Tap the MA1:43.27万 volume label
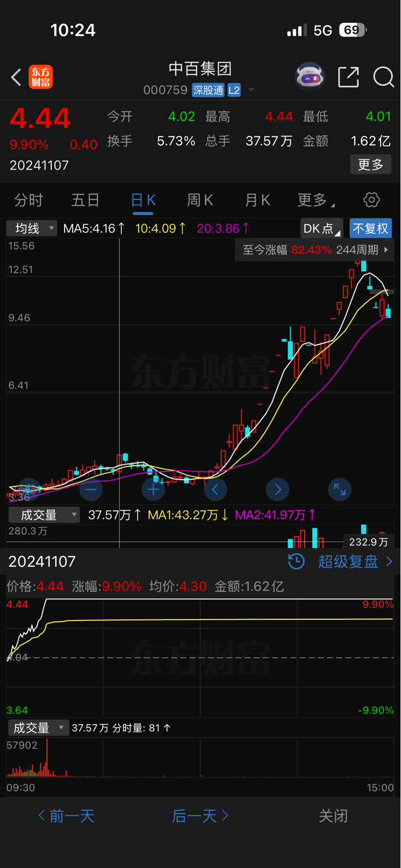Image resolution: width=401 pixels, height=868 pixels. pyautogui.click(x=188, y=515)
